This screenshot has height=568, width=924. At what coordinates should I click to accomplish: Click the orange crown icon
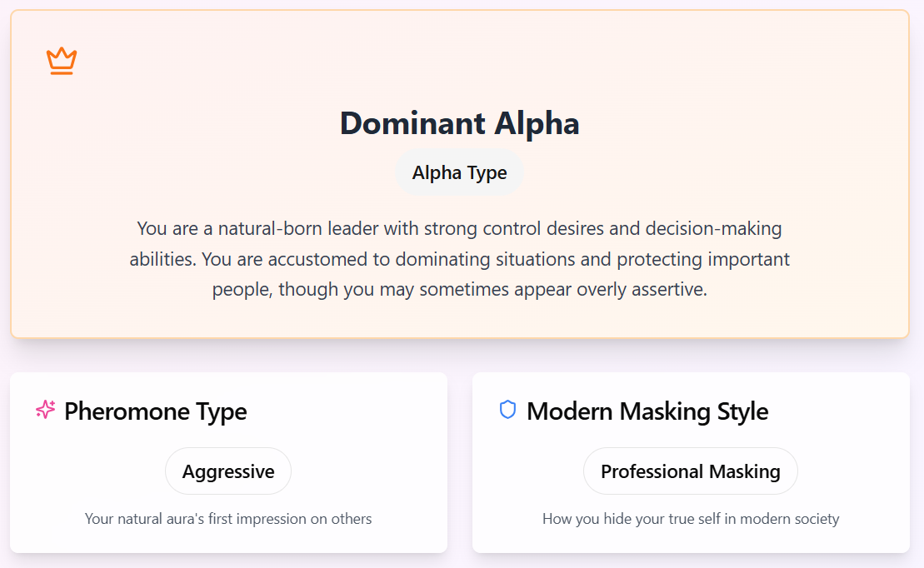(62, 61)
